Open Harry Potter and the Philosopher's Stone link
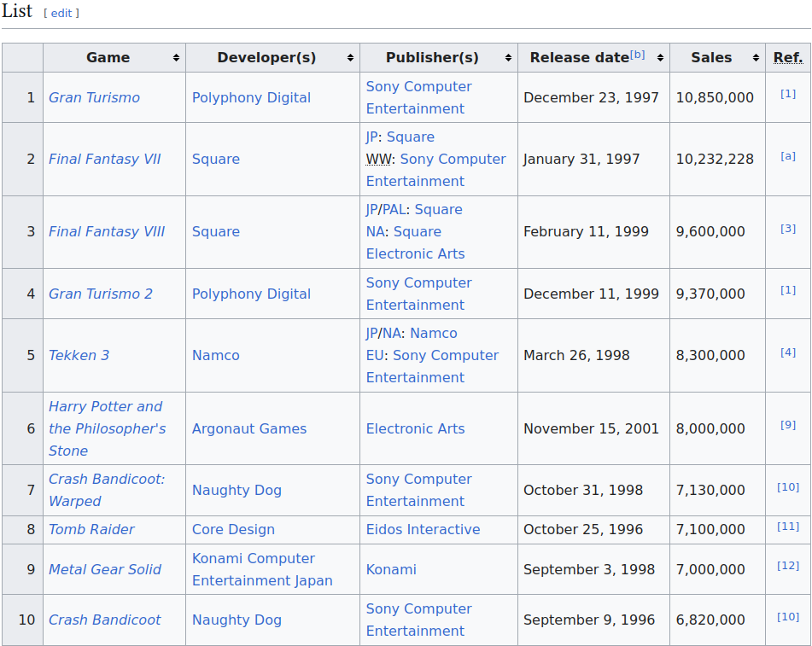 coord(108,428)
